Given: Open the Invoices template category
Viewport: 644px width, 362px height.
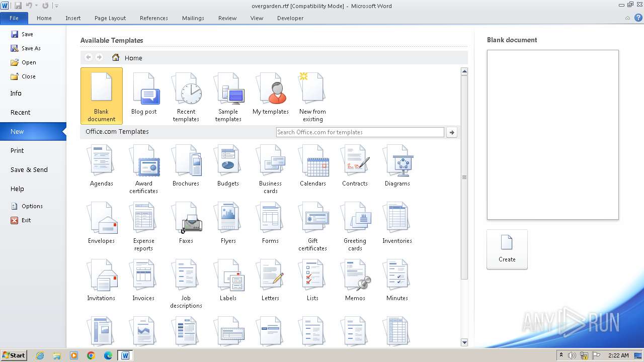Looking at the screenshot, I should [144, 281].
